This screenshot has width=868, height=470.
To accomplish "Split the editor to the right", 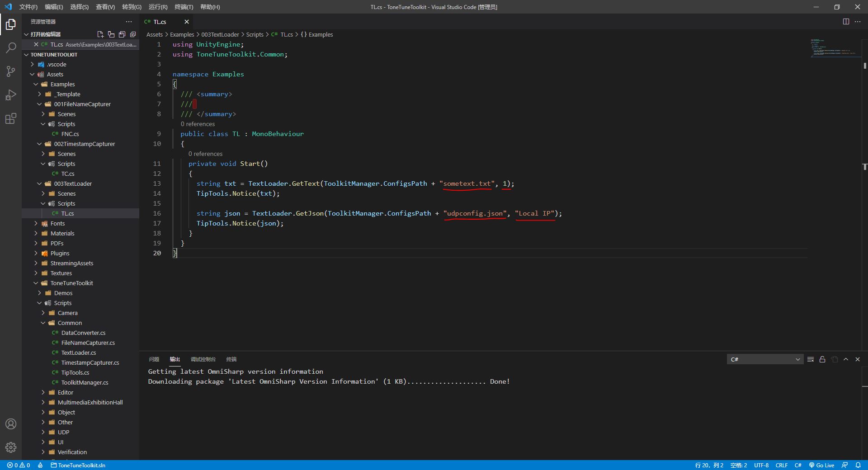I will click(x=846, y=22).
